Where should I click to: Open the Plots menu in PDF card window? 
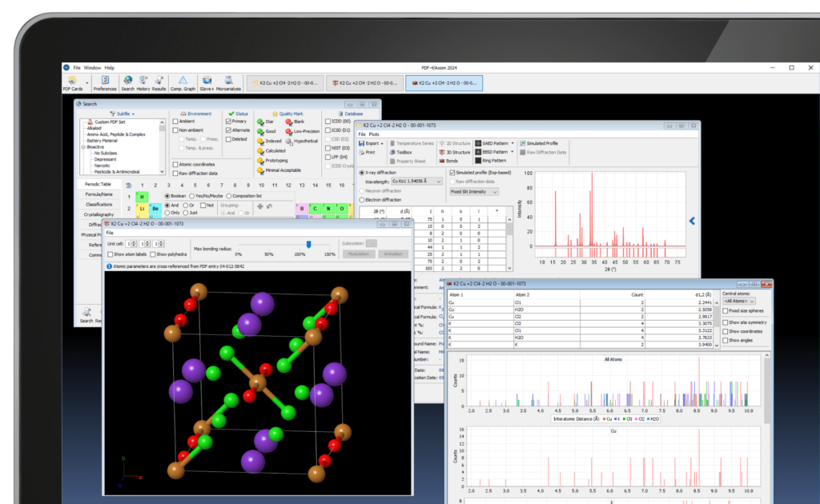pyautogui.click(x=374, y=134)
